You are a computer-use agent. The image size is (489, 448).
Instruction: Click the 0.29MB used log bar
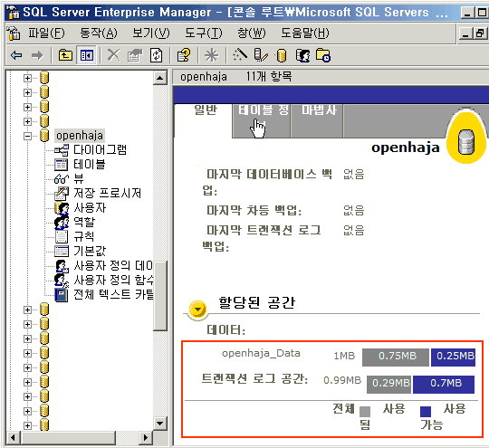pyautogui.click(x=388, y=384)
